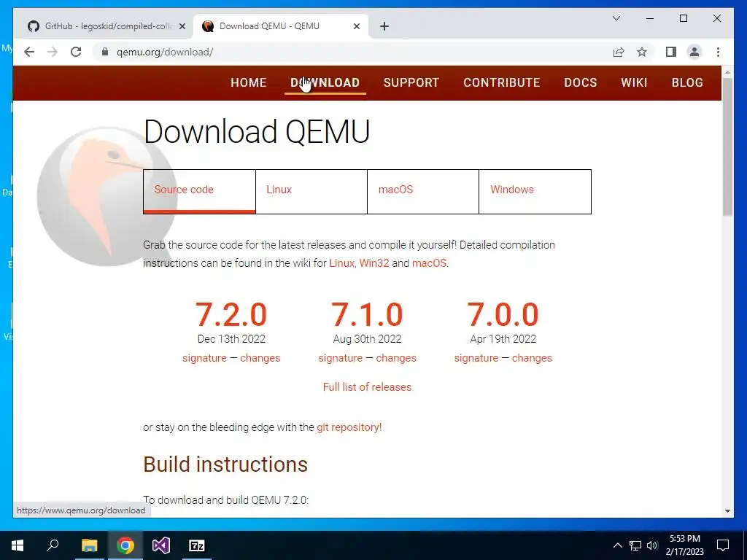Open the signature link for 7.2.0
747x560 pixels.
[x=204, y=358]
